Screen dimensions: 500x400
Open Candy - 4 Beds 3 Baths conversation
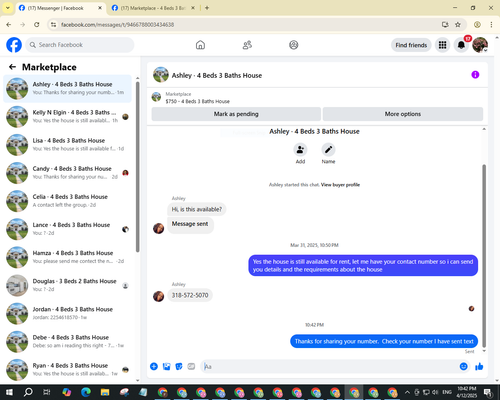(x=67, y=173)
